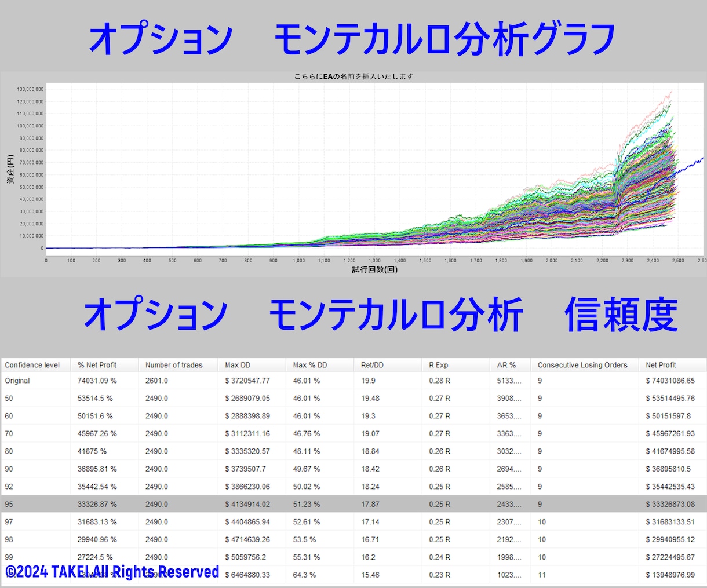Select the 36895.81 % cell

[x=97, y=469]
